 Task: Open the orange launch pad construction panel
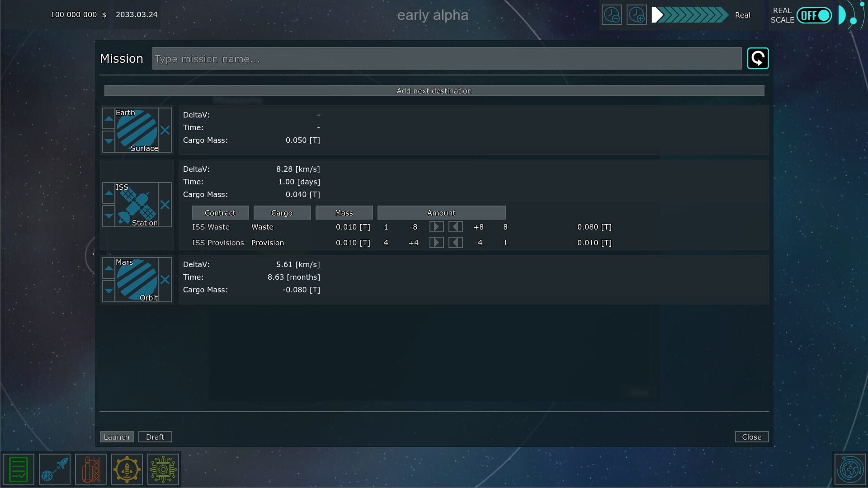click(90, 469)
